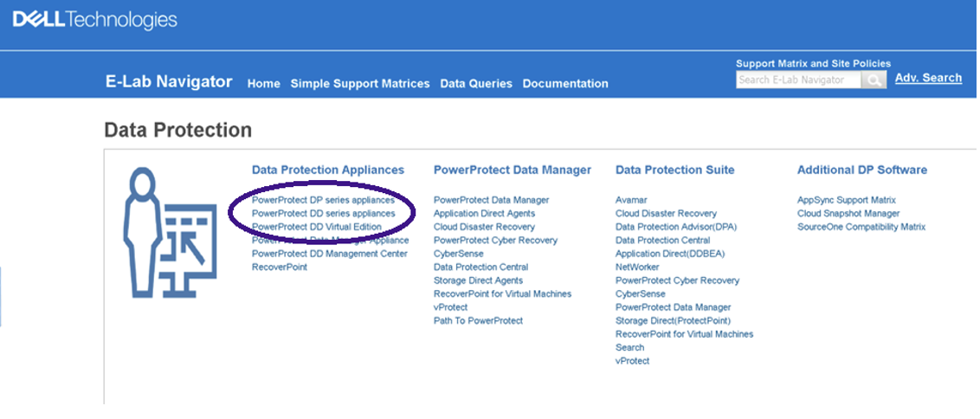Screen dimensions: 980x419
Task: Click Application Direct Agents link
Action: coord(484,213)
